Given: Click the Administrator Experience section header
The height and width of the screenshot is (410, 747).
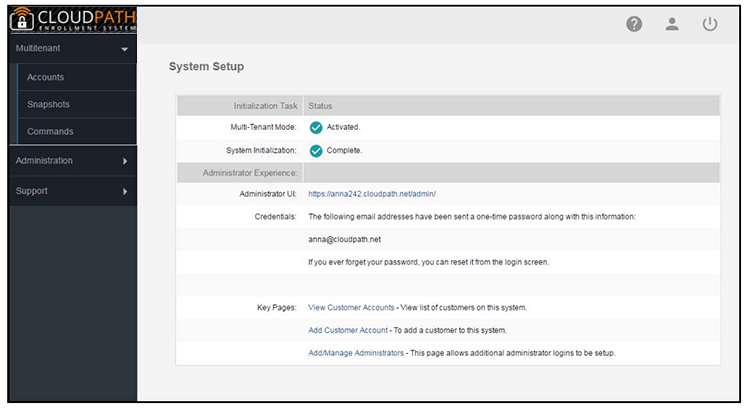Looking at the screenshot, I should [x=250, y=173].
